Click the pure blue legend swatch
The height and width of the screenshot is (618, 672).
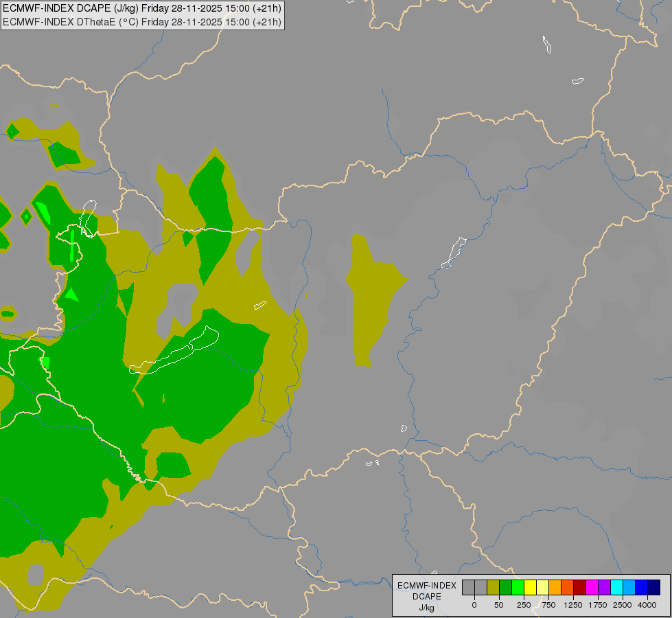pyautogui.click(x=642, y=588)
